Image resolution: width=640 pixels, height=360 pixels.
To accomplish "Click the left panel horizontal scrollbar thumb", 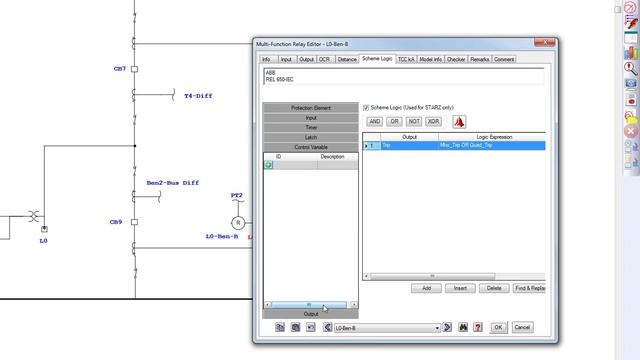I will click(309, 304).
